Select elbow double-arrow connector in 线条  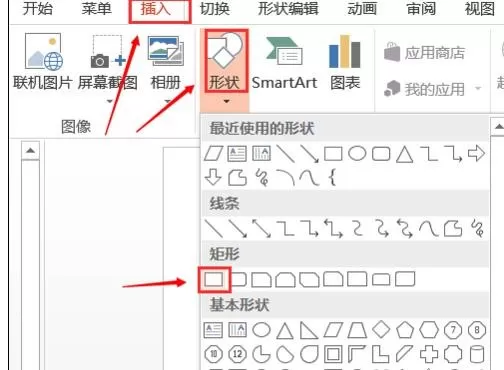pos(333,229)
